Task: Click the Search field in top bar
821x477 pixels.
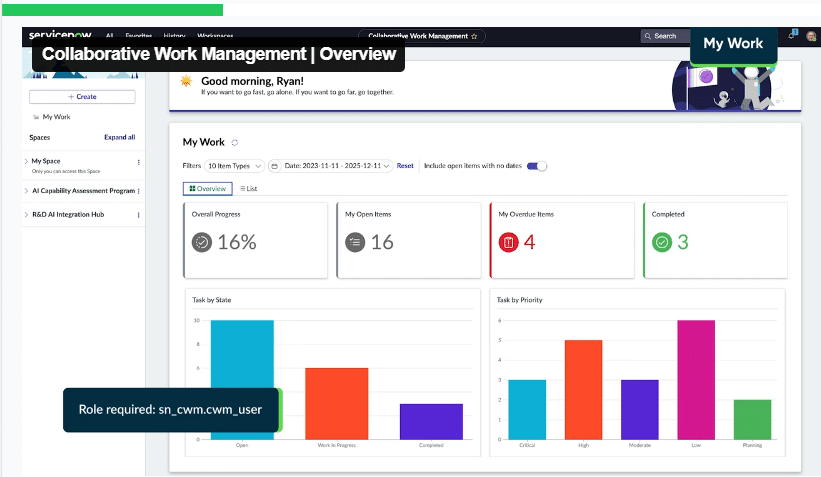Action: point(665,36)
